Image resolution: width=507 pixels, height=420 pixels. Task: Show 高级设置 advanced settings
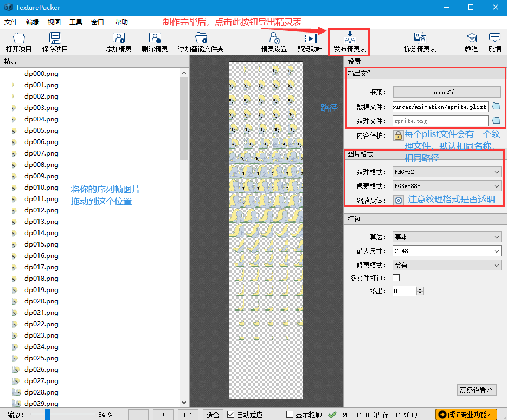click(477, 390)
